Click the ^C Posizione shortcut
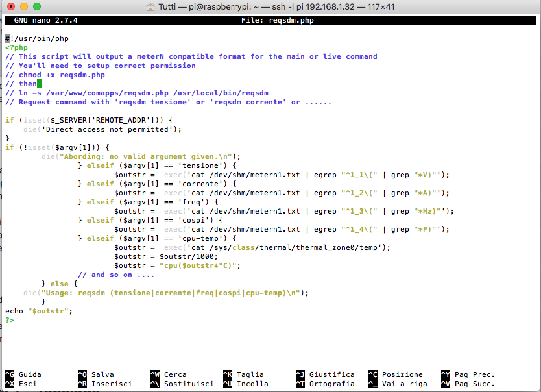The height and width of the screenshot is (392, 541). click(396, 374)
